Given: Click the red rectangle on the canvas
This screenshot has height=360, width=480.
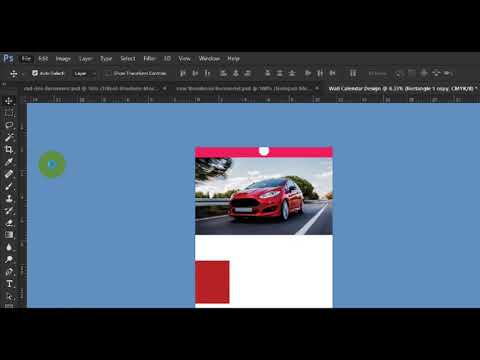Looking at the screenshot, I should pos(212,282).
